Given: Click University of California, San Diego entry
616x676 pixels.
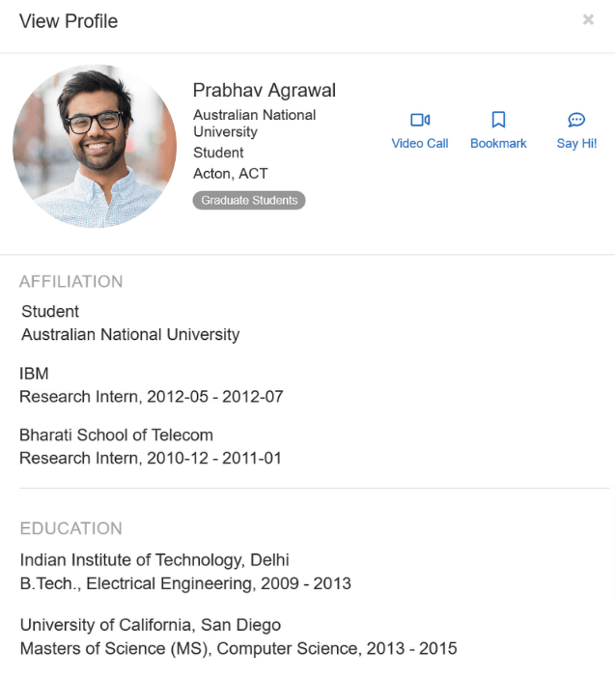Looking at the screenshot, I should click(151, 625).
